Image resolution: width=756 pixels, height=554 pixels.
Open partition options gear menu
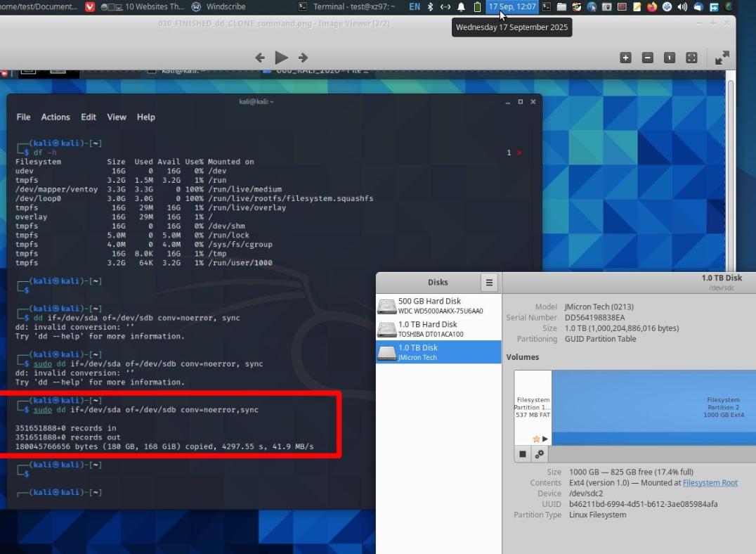click(x=540, y=454)
